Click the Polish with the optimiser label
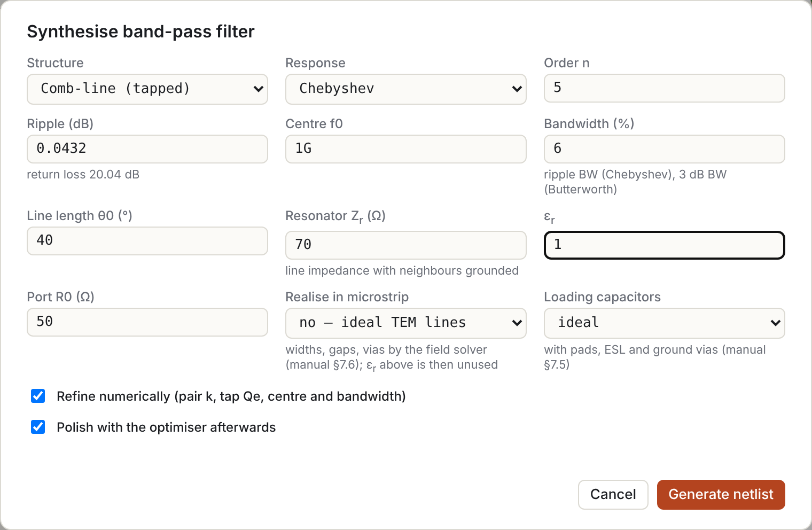The width and height of the screenshot is (812, 530). (x=166, y=427)
